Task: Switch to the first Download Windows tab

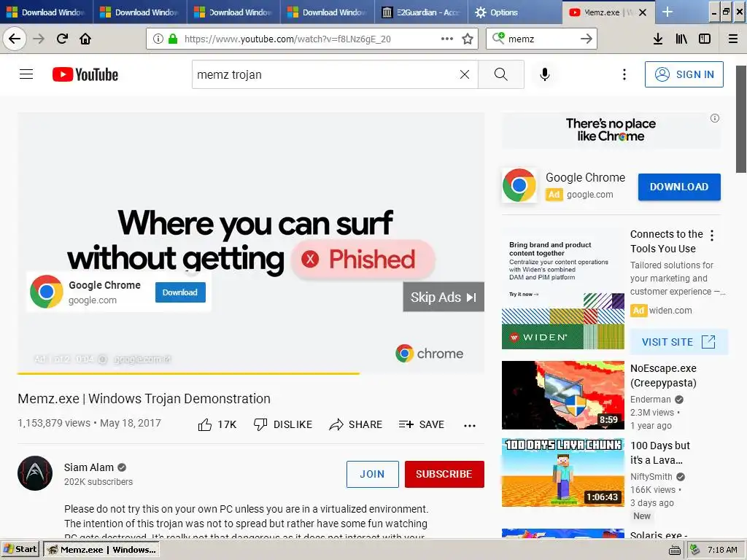Action: coord(46,12)
